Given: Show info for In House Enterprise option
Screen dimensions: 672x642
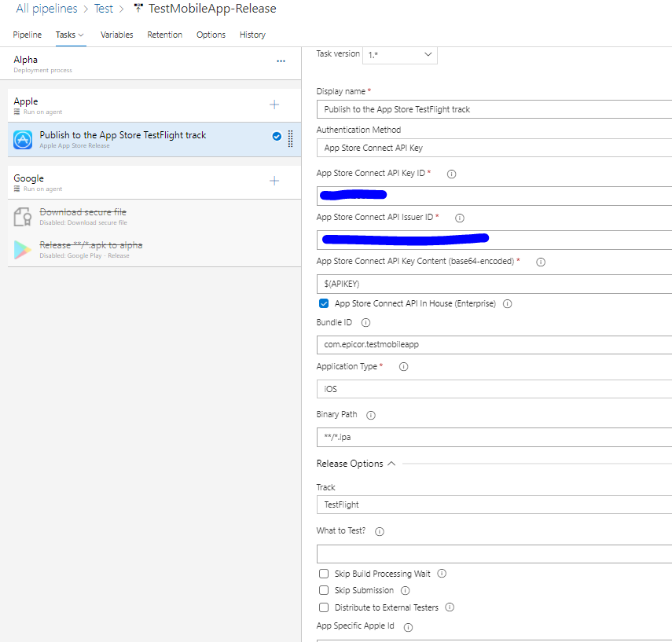Looking at the screenshot, I should 508,304.
